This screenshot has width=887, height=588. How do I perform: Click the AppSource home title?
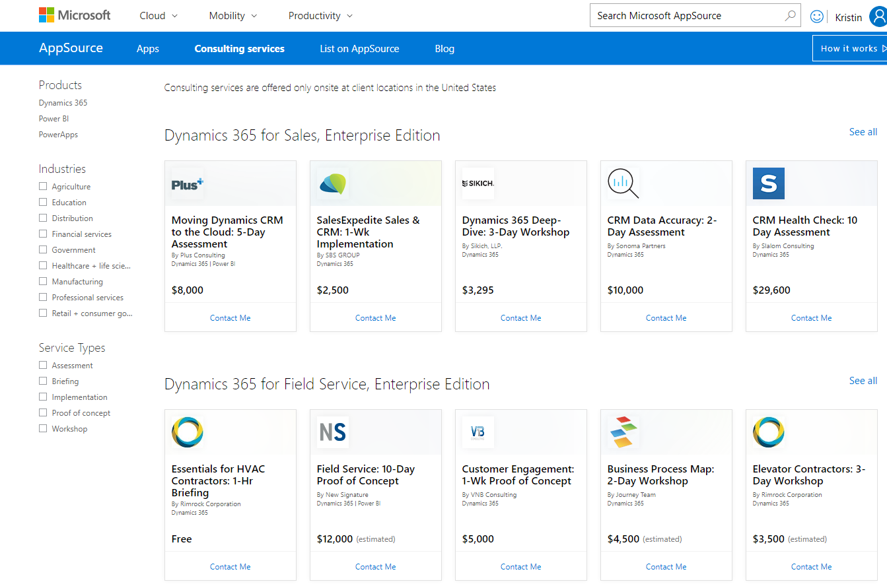tap(71, 48)
